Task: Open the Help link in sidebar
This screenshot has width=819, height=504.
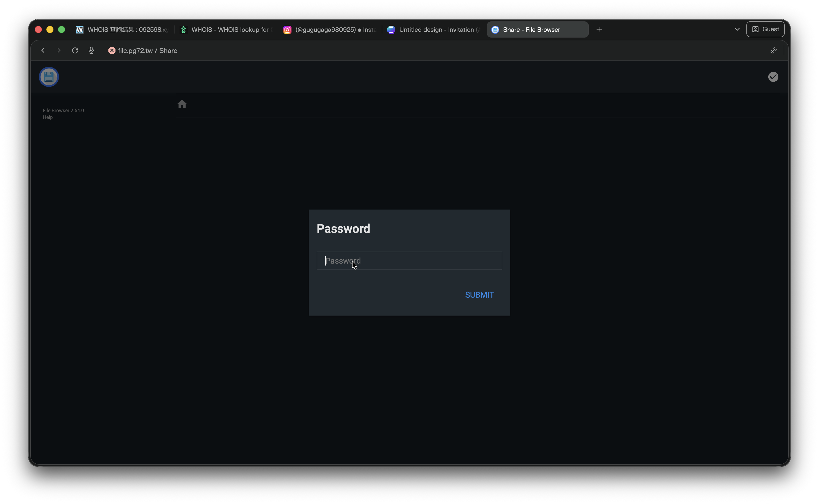Action: click(x=48, y=117)
